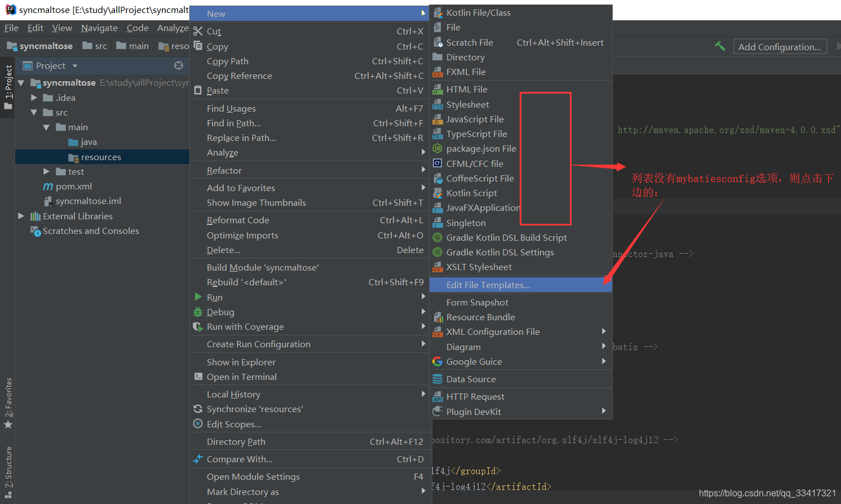Click the Kotlin File/Class icon
This screenshot has width=841, height=504.
click(438, 13)
